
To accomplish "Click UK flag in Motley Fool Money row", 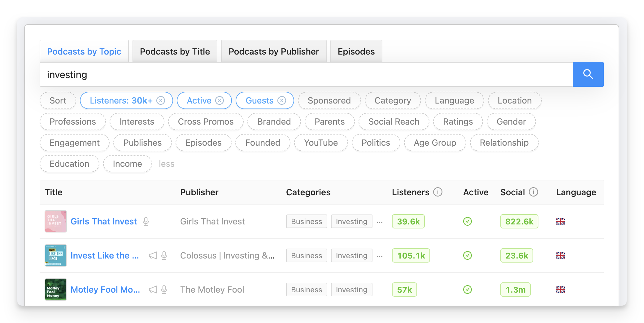I will point(560,290).
